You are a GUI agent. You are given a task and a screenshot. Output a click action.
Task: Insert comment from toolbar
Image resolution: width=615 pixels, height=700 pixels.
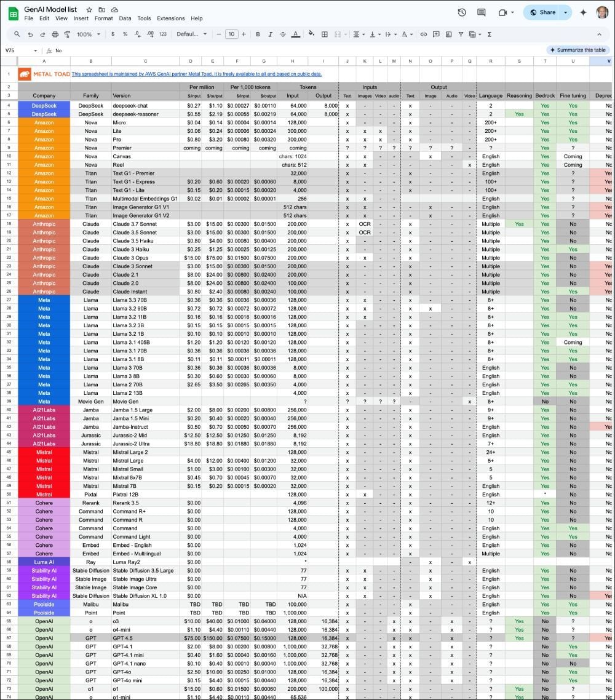(436, 34)
